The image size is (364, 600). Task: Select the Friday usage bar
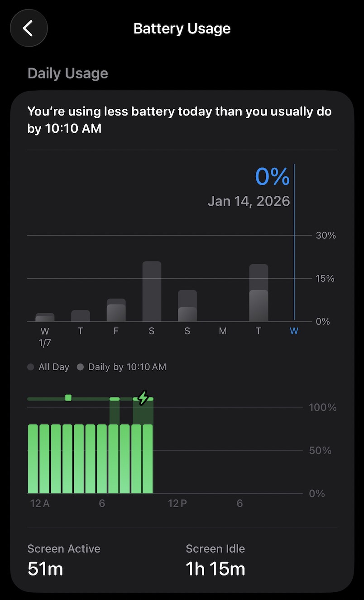pyautogui.click(x=116, y=310)
